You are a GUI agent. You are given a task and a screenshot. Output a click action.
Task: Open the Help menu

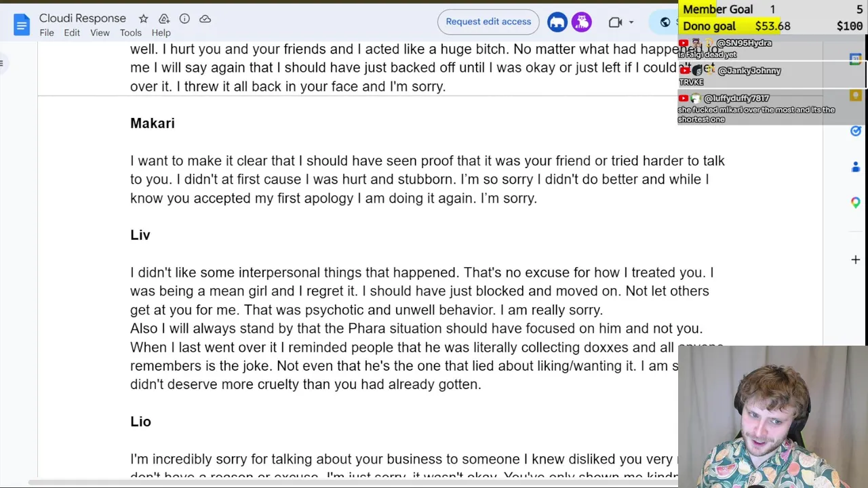click(x=161, y=33)
